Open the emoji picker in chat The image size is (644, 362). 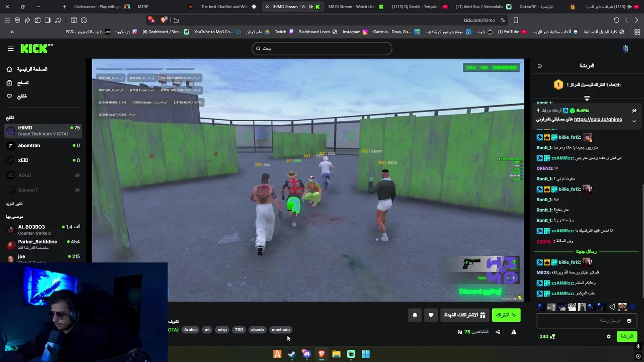tap(629, 321)
